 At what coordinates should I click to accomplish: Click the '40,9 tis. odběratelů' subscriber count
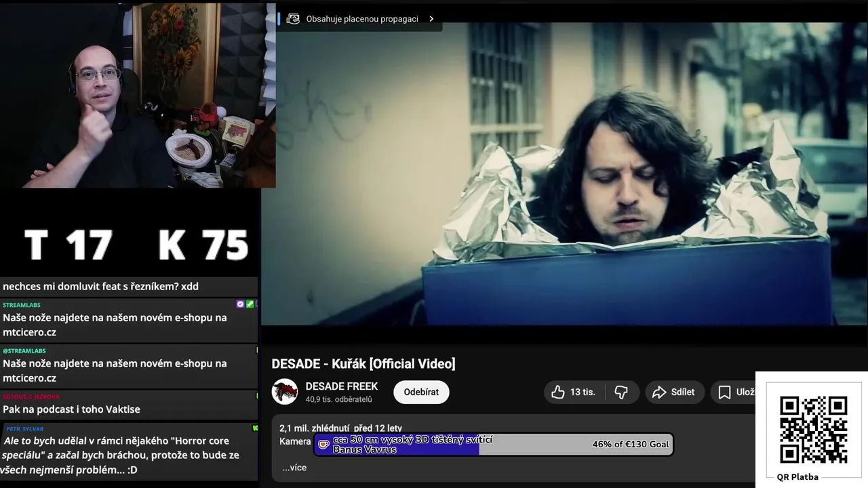pyautogui.click(x=338, y=399)
